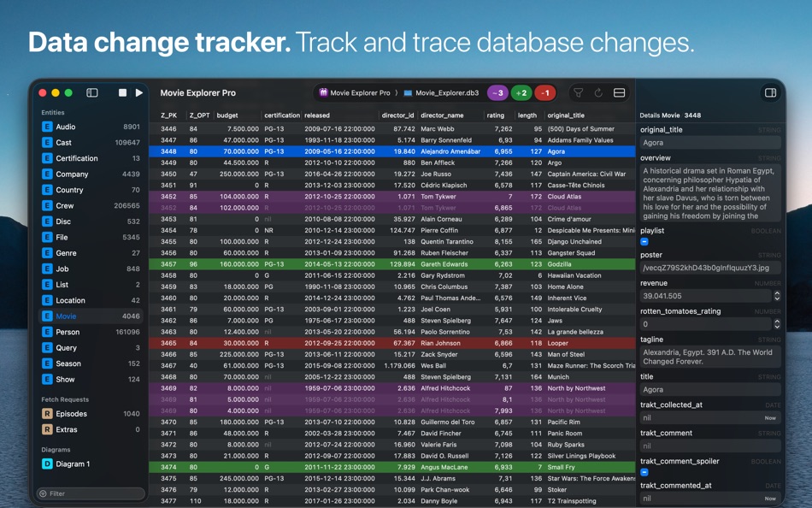Select the Person entity
The image size is (812, 508).
pyautogui.click(x=91, y=333)
